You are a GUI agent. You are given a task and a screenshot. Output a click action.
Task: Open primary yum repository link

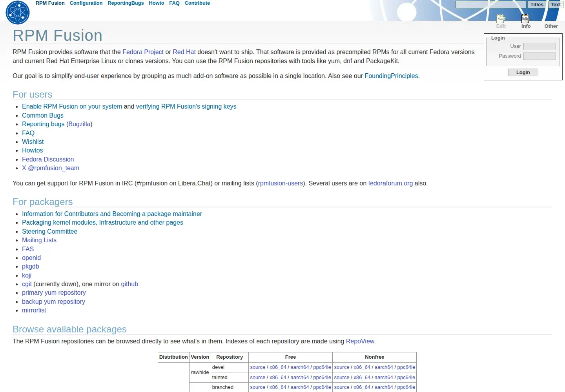(54, 292)
